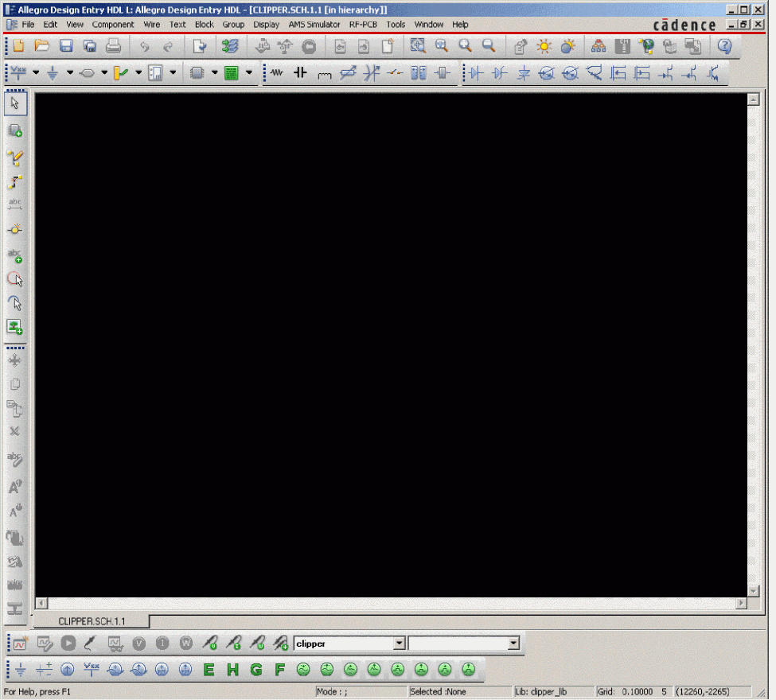Viewport: 776px width, 700px height.
Task: Click the Selected :None status text
Action: click(438, 691)
